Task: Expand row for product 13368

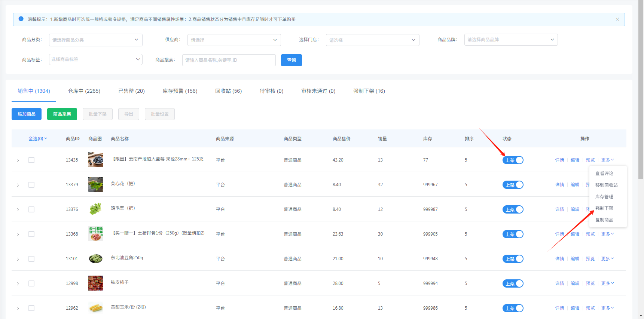Action: click(x=18, y=234)
